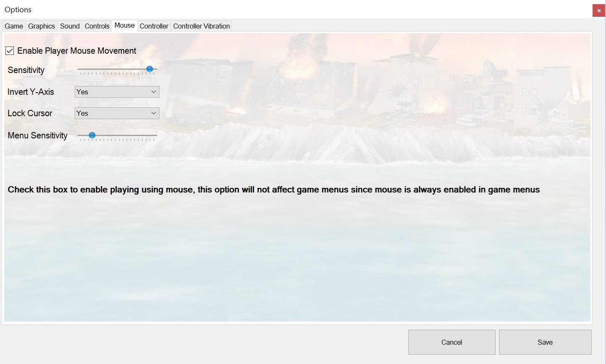Viewport: 606px width, 364px height.
Task: Switch to the Game tab
Action: click(x=13, y=26)
